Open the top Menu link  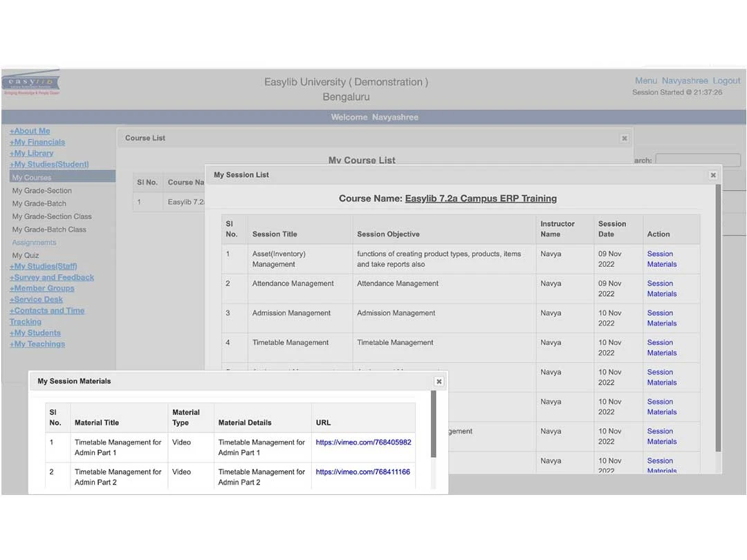[645, 81]
